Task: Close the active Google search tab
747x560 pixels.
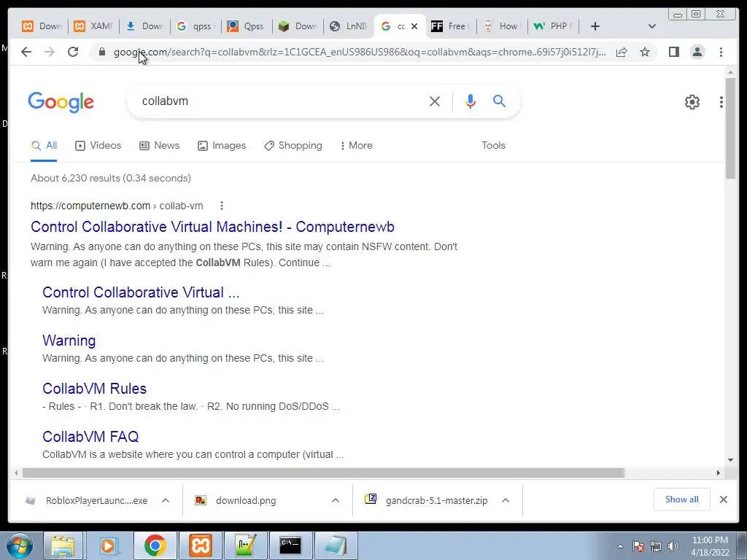Action: [x=414, y=26]
